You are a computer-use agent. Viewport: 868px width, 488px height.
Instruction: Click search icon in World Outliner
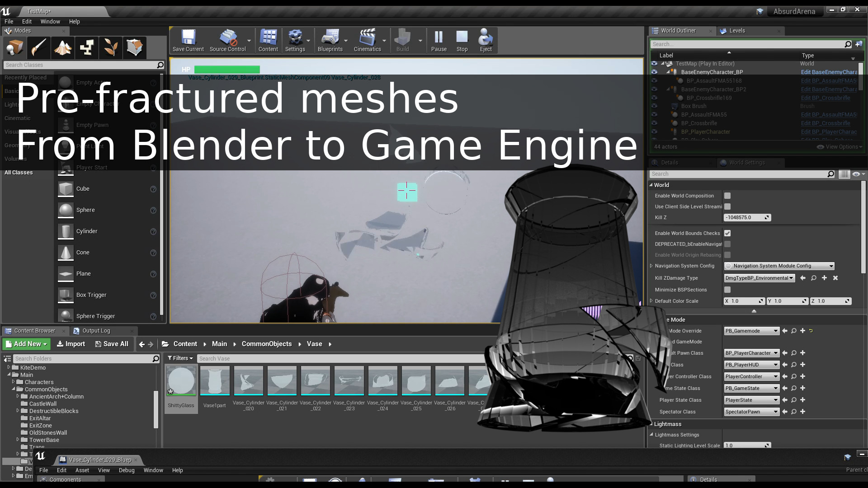[x=848, y=44]
